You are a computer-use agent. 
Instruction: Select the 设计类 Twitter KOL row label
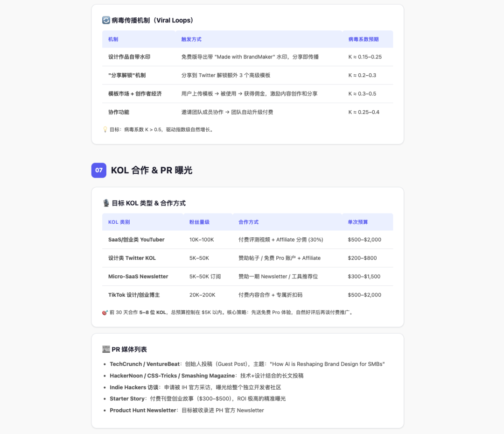[132, 258]
